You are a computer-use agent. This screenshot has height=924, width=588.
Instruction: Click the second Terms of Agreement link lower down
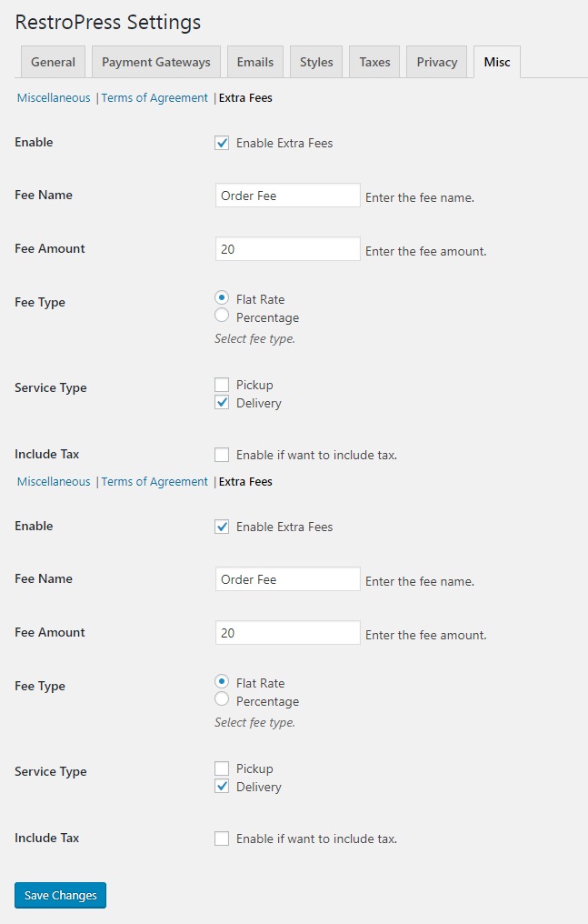point(154,481)
